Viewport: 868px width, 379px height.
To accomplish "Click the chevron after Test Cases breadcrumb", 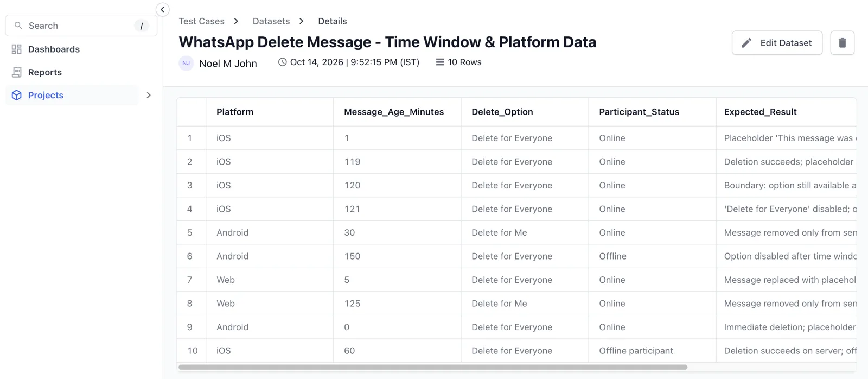I will pos(236,21).
